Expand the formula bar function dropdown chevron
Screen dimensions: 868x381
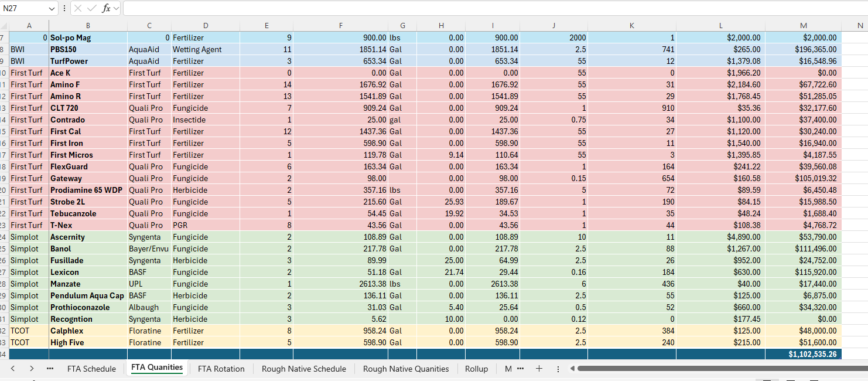(116, 8)
